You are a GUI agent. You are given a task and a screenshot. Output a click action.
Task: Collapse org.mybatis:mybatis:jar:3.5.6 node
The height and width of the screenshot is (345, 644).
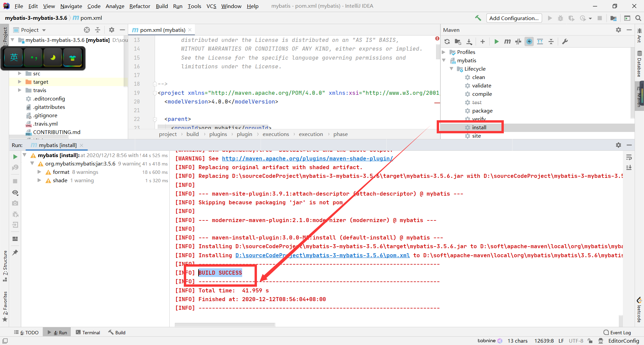tap(32, 163)
